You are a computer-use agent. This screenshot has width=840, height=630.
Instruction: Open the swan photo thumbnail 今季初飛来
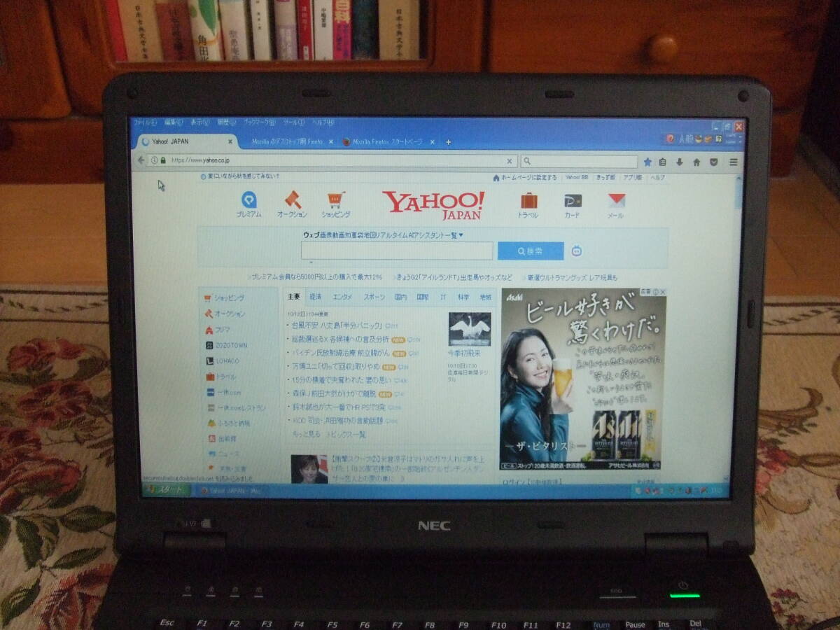pos(470,329)
